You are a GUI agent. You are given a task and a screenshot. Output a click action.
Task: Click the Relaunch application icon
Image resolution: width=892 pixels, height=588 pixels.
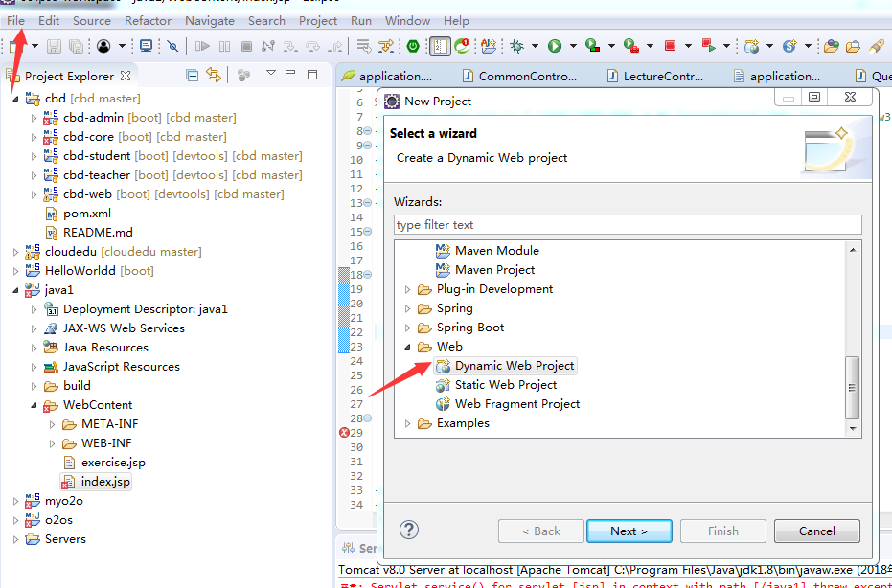708,46
